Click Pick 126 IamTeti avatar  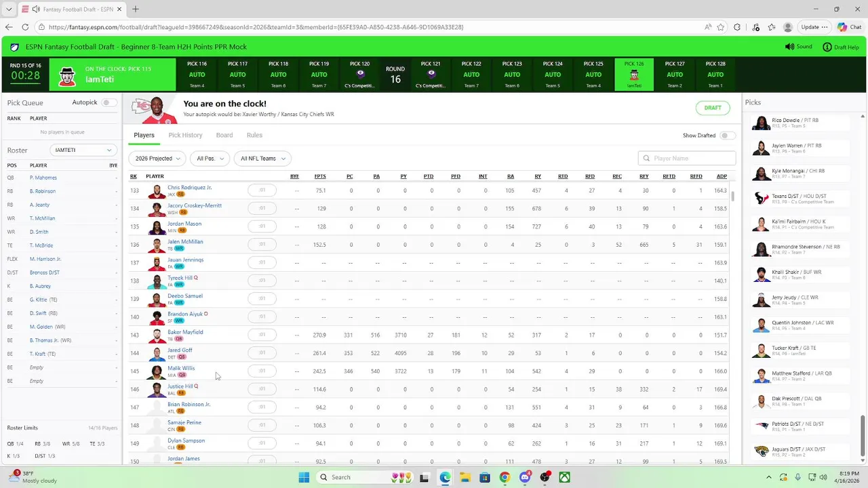(634, 75)
